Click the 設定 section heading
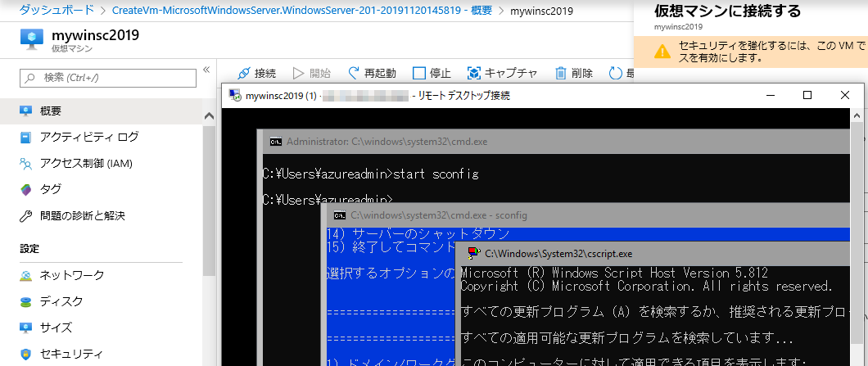The height and width of the screenshot is (366, 868). pyautogui.click(x=29, y=249)
